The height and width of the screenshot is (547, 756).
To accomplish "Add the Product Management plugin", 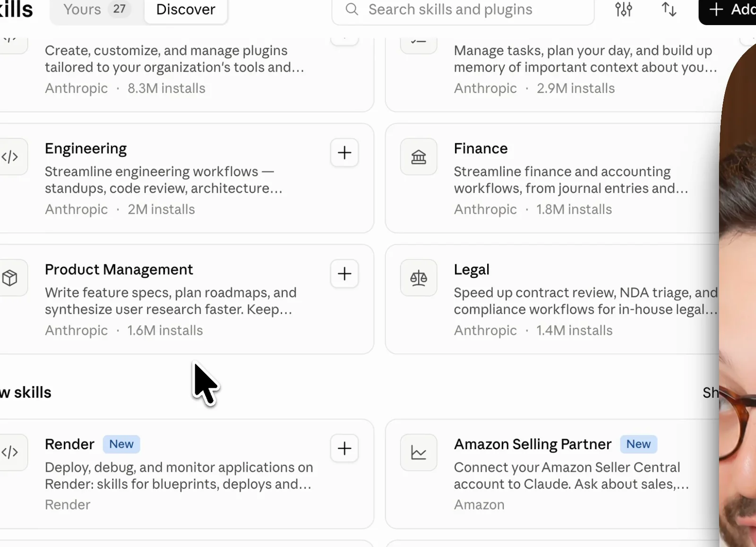I will click(344, 274).
